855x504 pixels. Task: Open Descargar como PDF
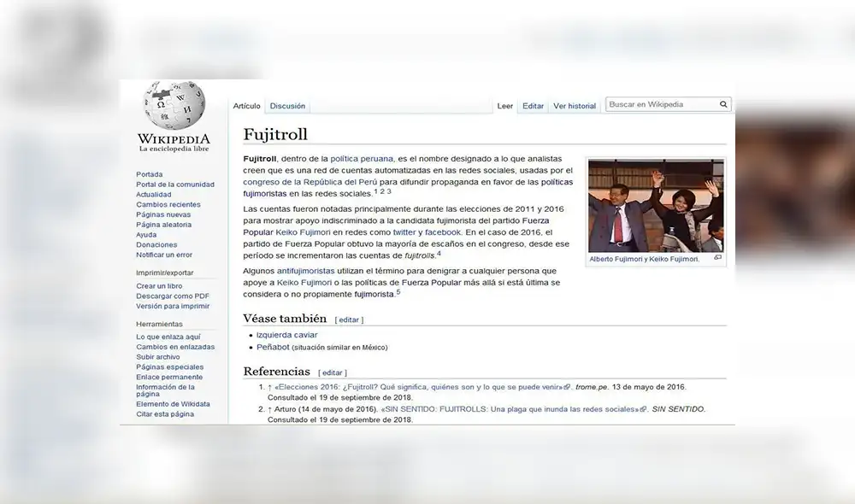(174, 296)
